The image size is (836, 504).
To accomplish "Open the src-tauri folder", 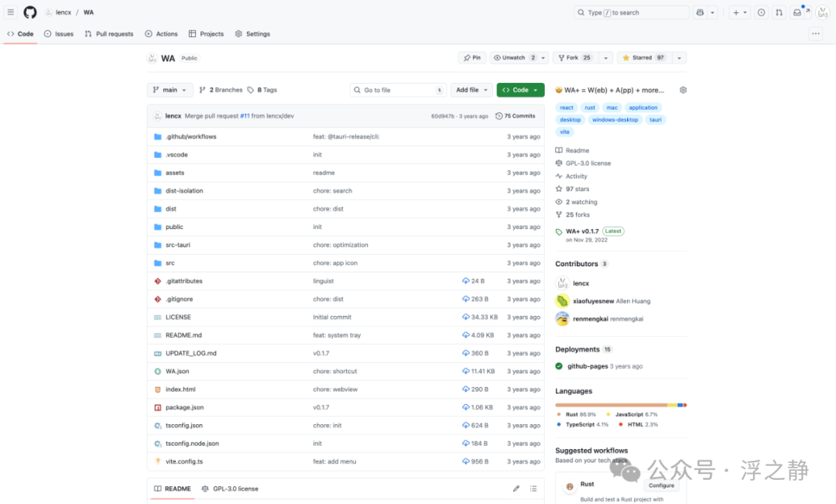I will pyautogui.click(x=177, y=245).
